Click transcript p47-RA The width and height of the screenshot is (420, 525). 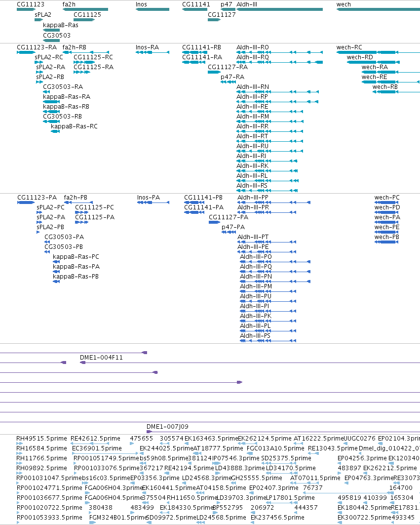228,82
